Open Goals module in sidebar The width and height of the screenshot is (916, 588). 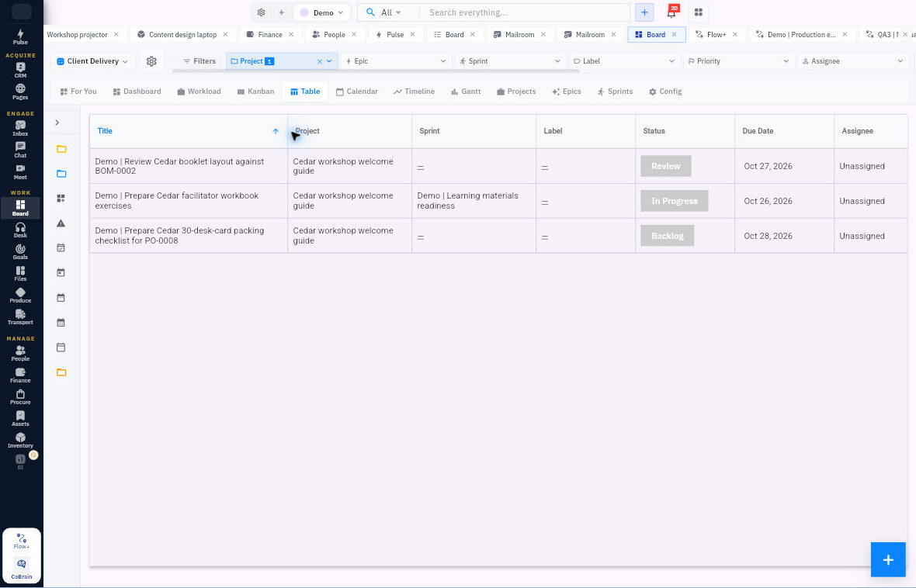[x=20, y=251]
